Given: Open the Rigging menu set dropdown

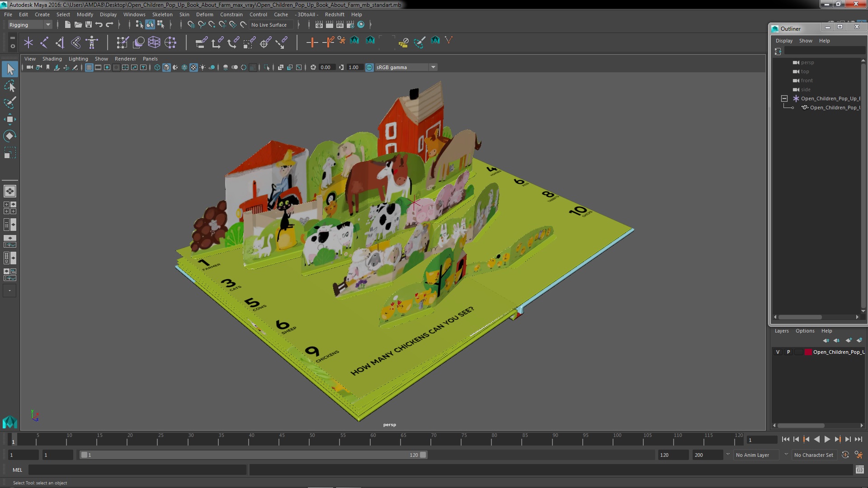Looking at the screenshot, I should [29, 25].
